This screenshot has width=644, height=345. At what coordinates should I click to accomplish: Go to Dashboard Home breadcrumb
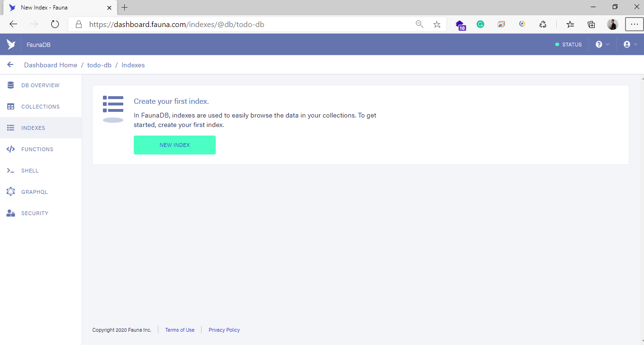(x=51, y=65)
